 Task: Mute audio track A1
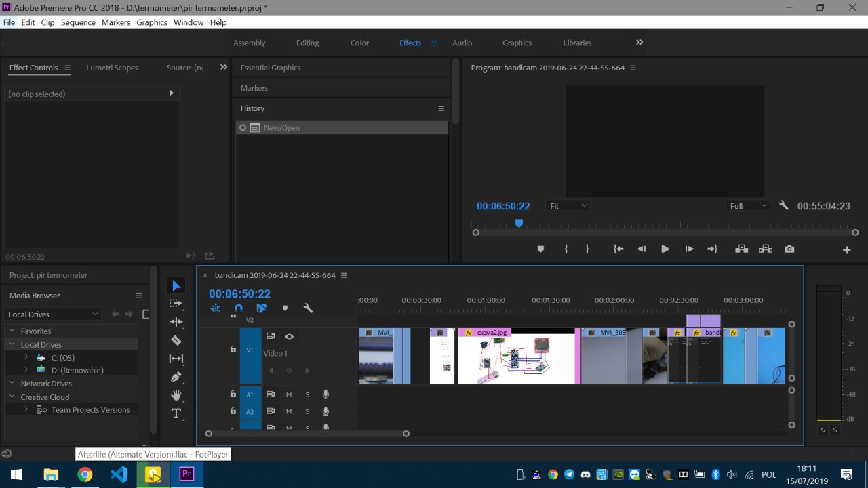pos(289,394)
